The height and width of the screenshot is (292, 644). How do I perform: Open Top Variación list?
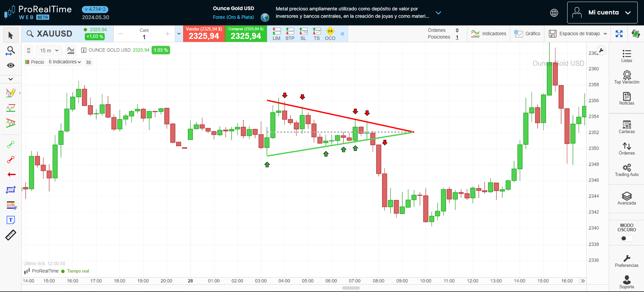coord(626,77)
